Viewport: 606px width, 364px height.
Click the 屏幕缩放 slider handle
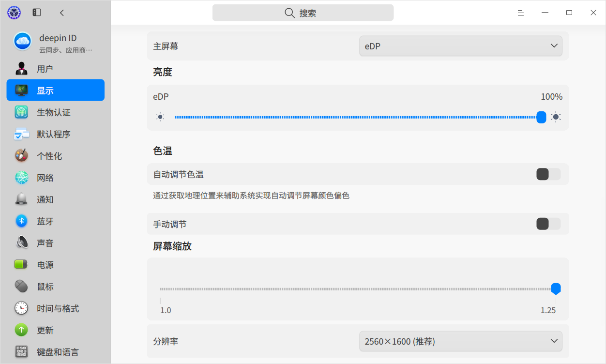(x=556, y=289)
